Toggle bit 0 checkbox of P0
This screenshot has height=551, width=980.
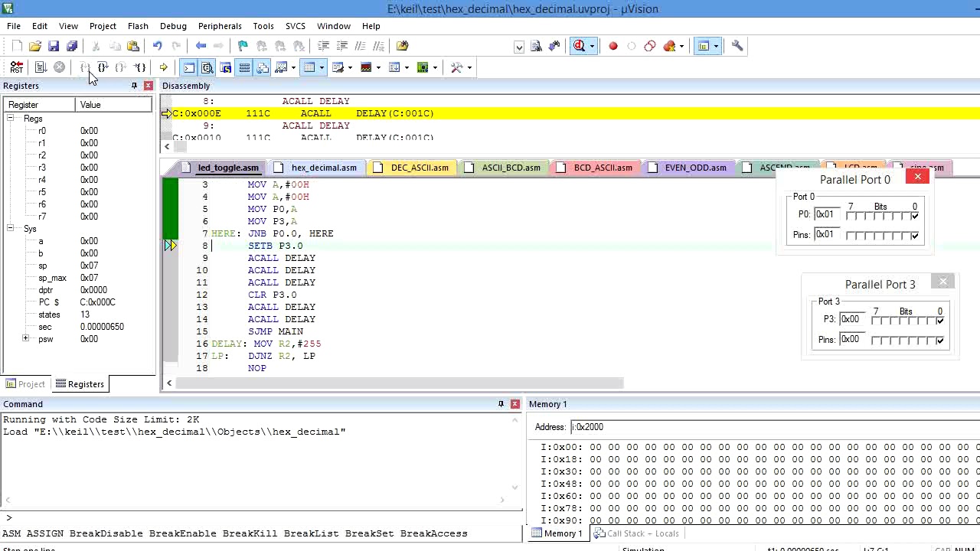pos(915,216)
